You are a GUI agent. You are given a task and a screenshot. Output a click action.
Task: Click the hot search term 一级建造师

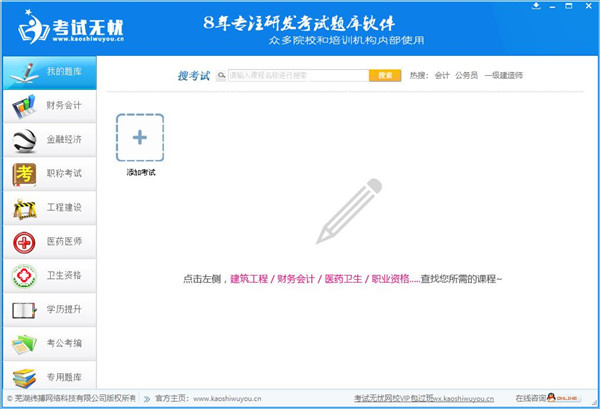click(x=503, y=75)
